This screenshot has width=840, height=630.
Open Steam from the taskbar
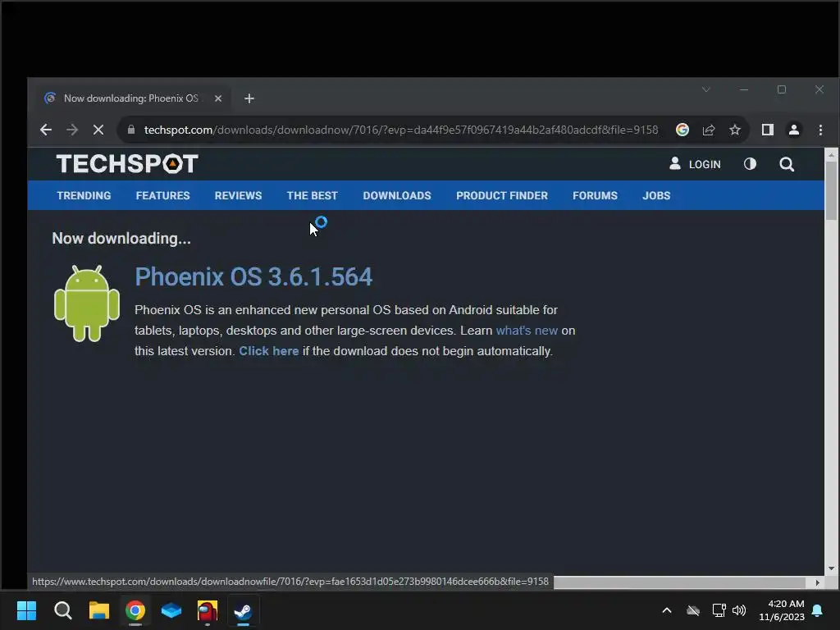tap(244, 610)
